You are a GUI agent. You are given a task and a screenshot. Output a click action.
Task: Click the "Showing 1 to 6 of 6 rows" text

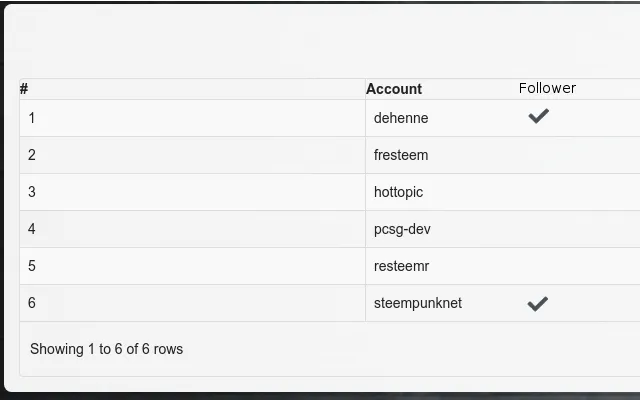107,349
